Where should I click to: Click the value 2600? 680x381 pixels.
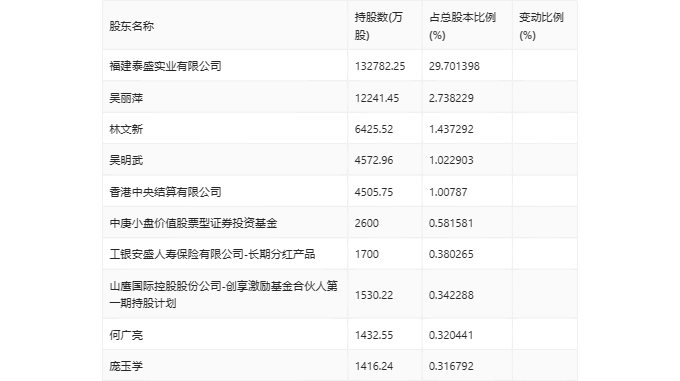[366, 223]
